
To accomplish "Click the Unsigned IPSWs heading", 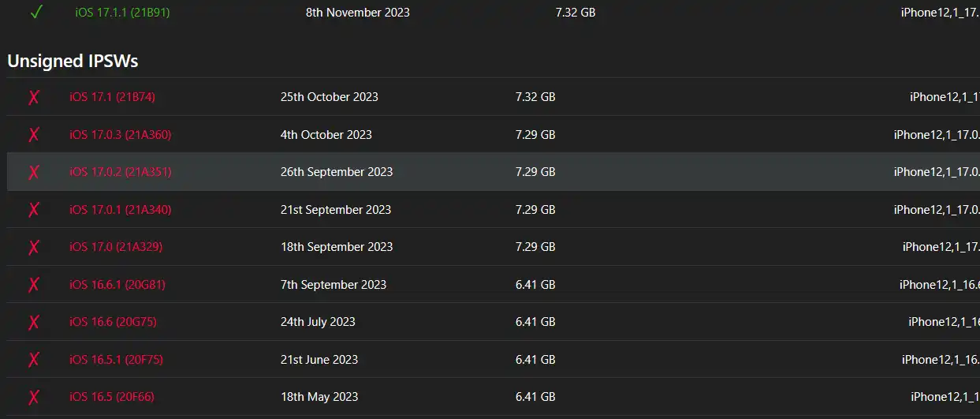I will pyautogui.click(x=73, y=61).
